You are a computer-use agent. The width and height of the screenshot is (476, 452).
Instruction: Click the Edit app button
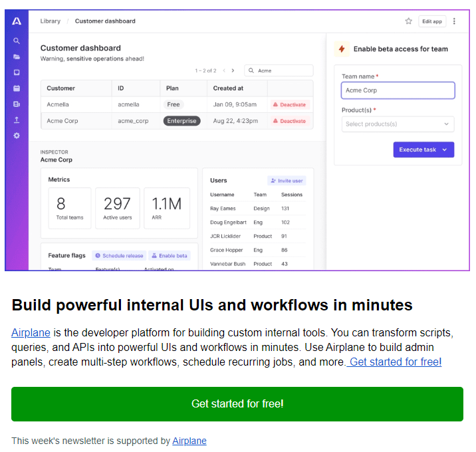(x=432, y=21)
